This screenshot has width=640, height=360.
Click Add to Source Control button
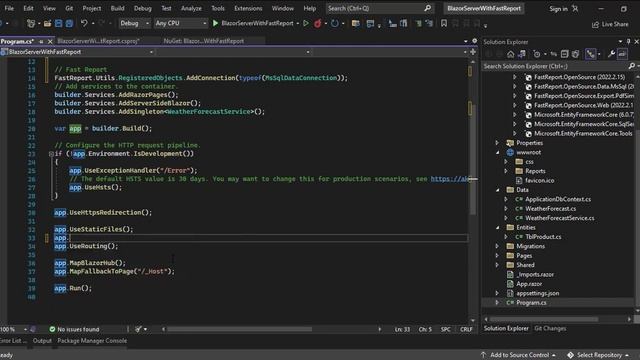(518, 355)
